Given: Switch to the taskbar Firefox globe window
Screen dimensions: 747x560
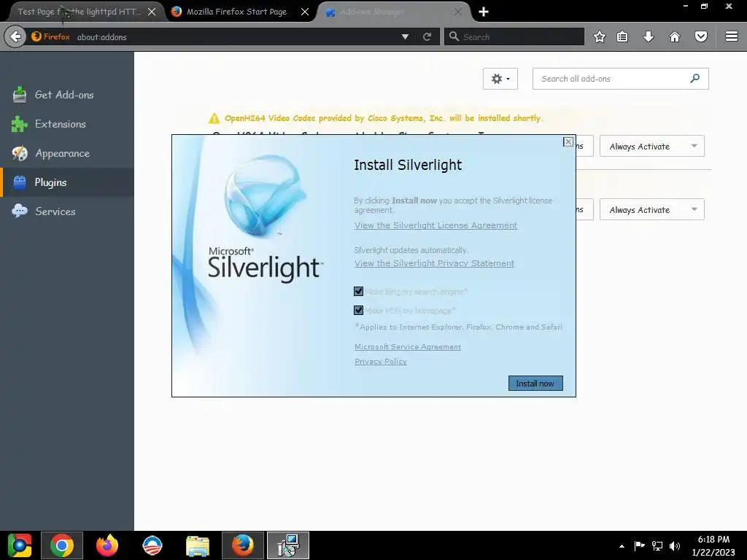Looking at the screenshot, I should 243,545.
